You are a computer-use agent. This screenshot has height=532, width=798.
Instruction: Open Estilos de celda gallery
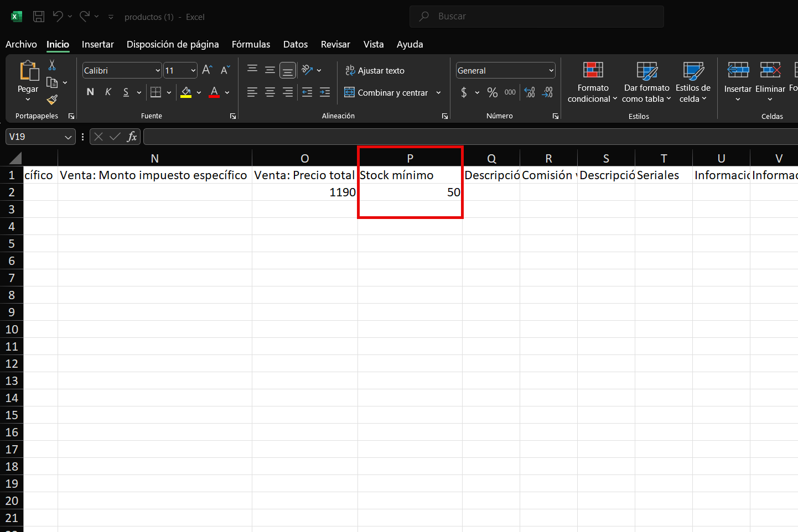[x=693, y=82]
